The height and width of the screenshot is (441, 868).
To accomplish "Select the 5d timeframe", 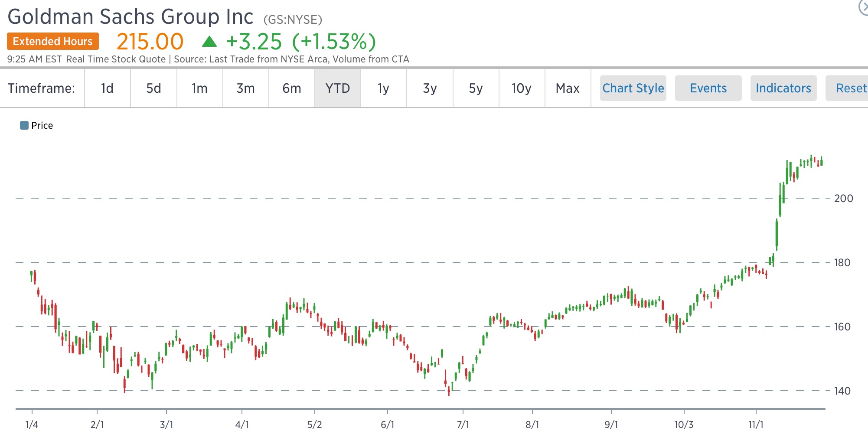I will coord(153,88).
